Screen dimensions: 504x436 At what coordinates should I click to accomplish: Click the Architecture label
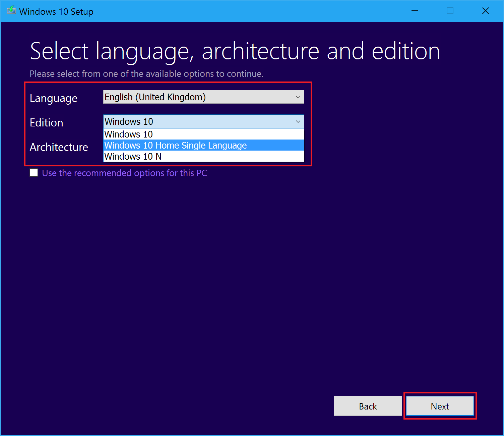pyautogui.click(x=59, y=147)
